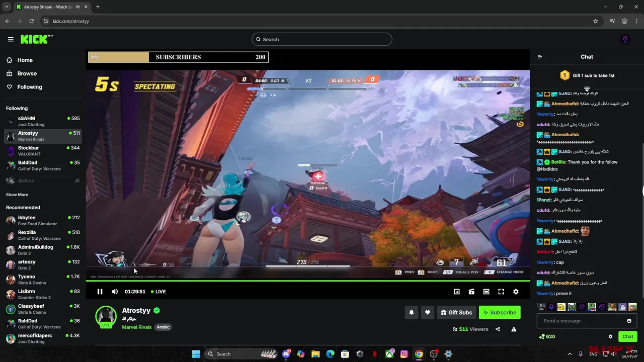The image size is (644, 362).
Task: Share the stream via share icon
Action: click(498, 329)
